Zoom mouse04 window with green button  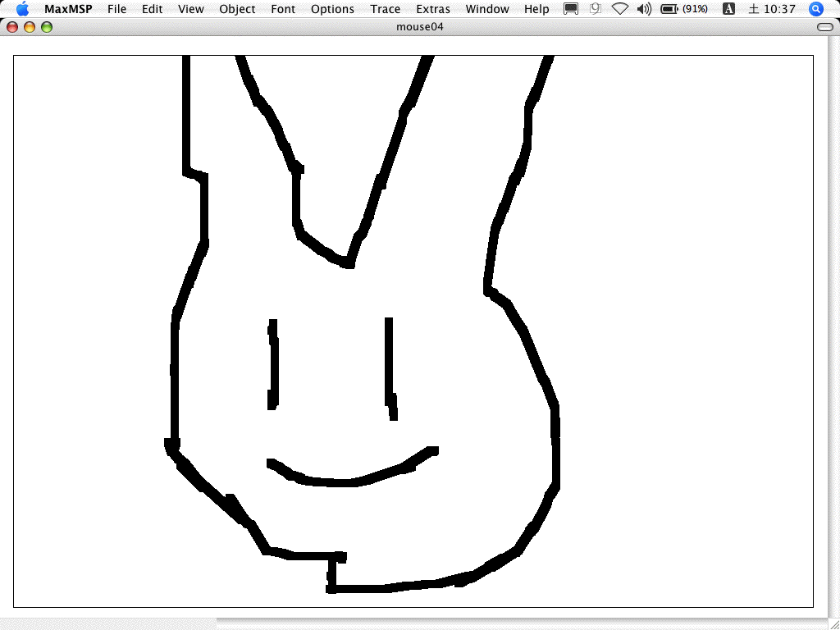click(x=47, y=27)
